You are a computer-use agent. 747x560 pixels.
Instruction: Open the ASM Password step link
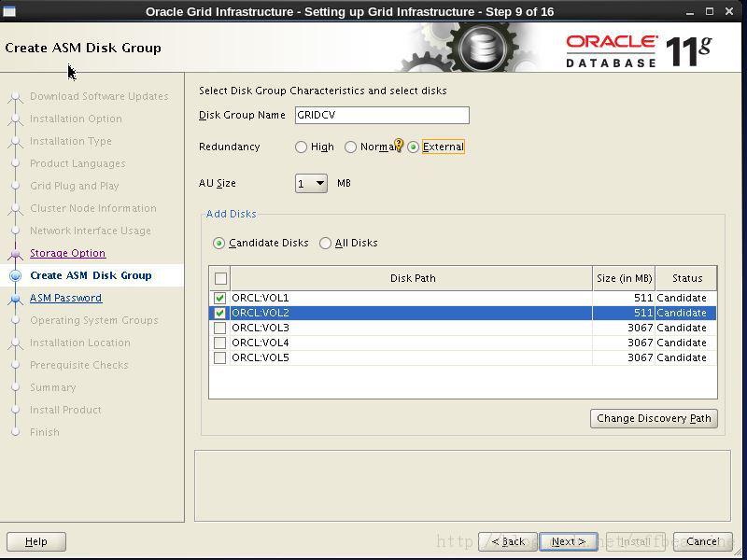coord(65,298)
